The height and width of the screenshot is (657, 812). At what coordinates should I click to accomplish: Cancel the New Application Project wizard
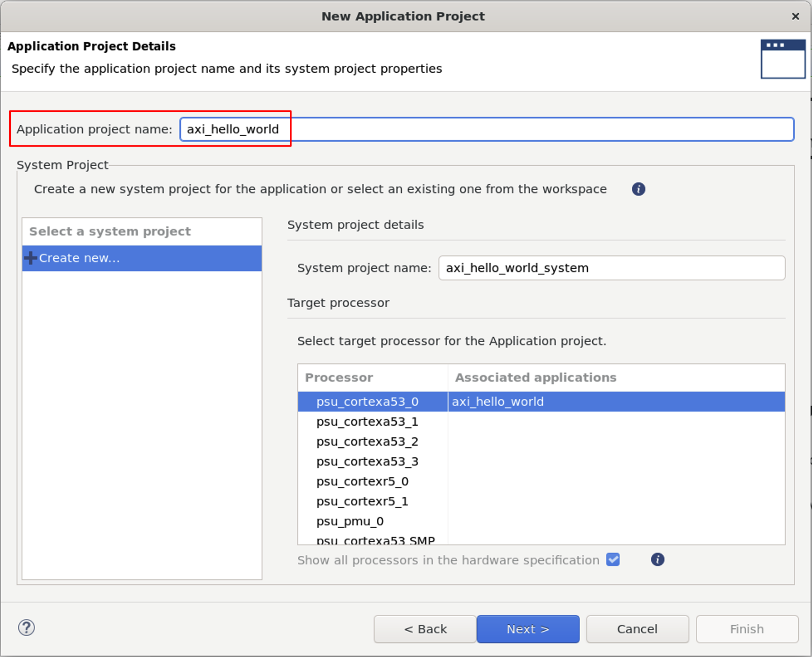pos(637,628)
